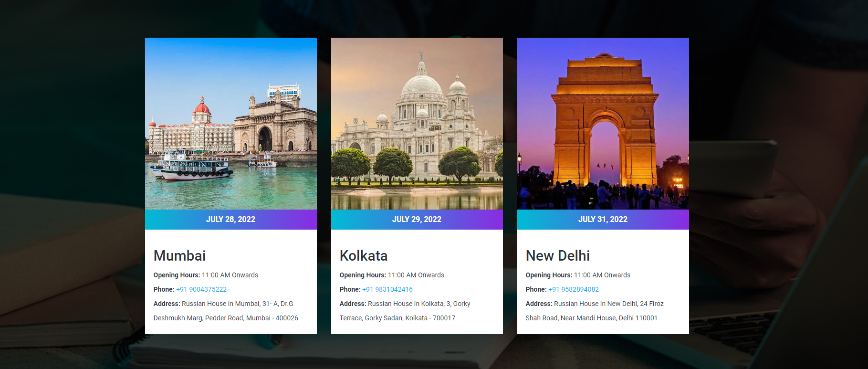Click New Delhi opening hours text
This screenshot has height=369, width=868.
pyautogui.click(x=578, y=275)
